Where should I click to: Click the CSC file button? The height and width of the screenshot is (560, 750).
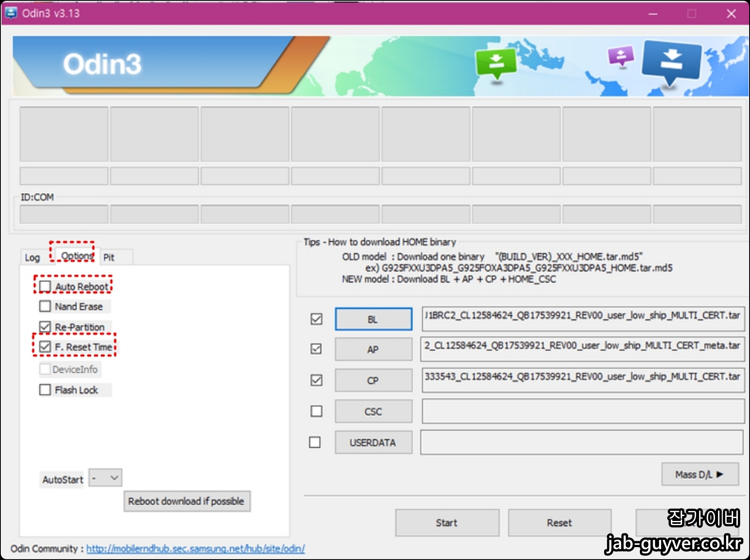pos(373,411)
